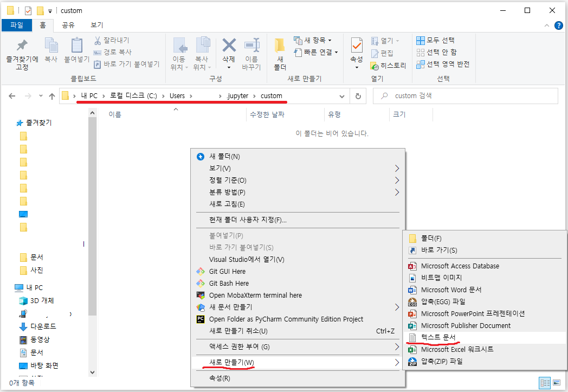This screenshot has height=392, width=568.
Task: Select 다운로드 in navigation pane
Action: coord(43,326)
